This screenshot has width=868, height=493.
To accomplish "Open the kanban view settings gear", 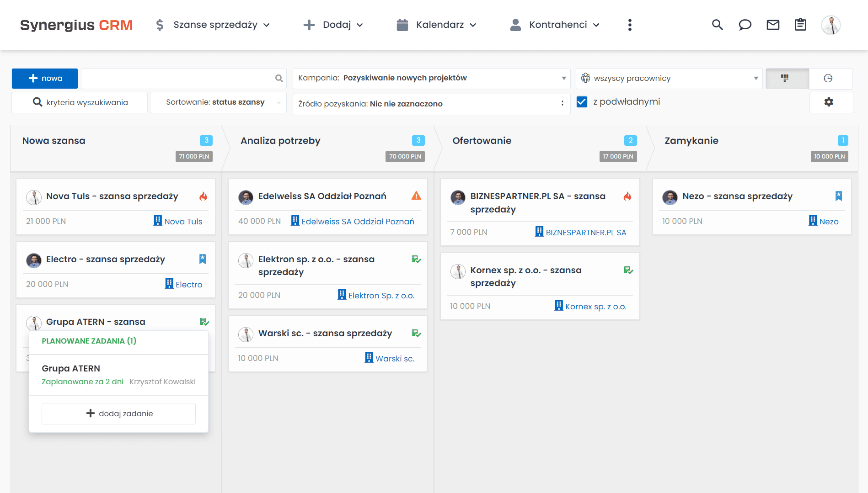I will 829,102.
